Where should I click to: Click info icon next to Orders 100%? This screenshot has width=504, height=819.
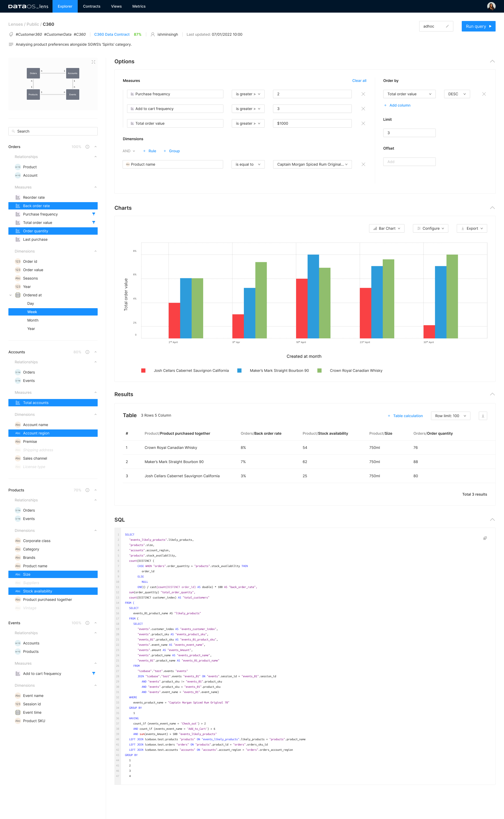87,147
